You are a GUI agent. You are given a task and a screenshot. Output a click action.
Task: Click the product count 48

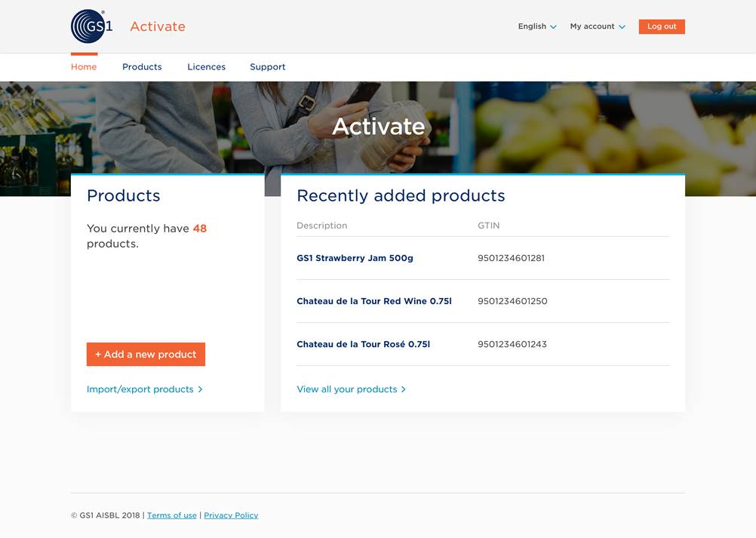(x=200, y=229)
